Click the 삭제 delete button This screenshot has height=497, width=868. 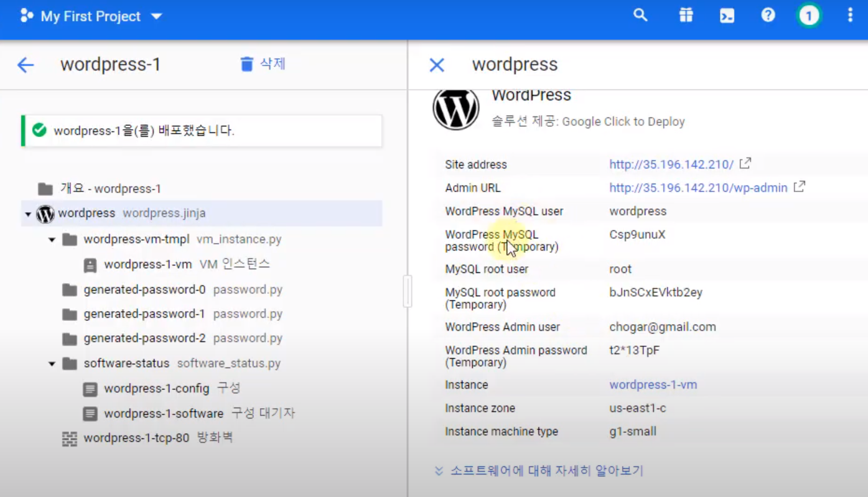pos(263,64)
